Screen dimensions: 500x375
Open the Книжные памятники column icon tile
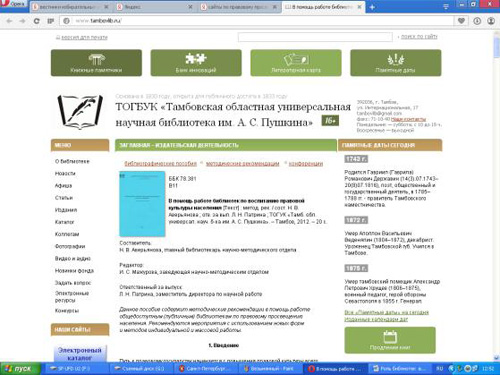tap(96, 63)
